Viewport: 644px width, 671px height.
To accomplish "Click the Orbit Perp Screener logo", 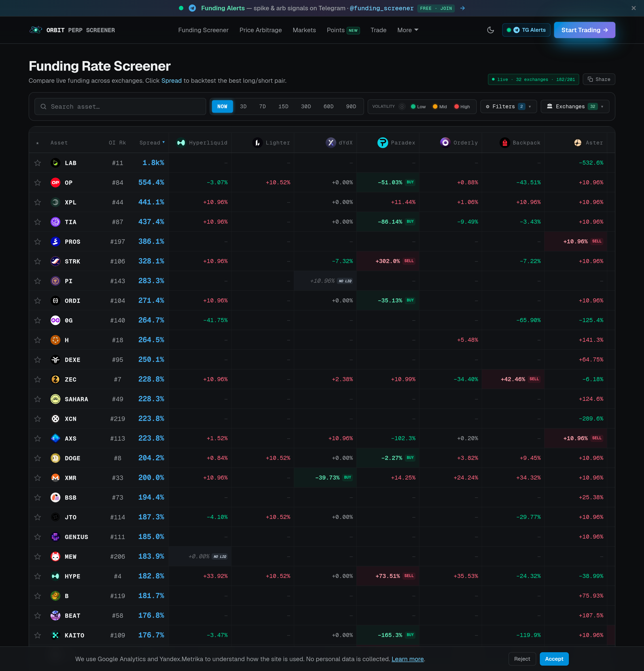I will pos(72,30).
